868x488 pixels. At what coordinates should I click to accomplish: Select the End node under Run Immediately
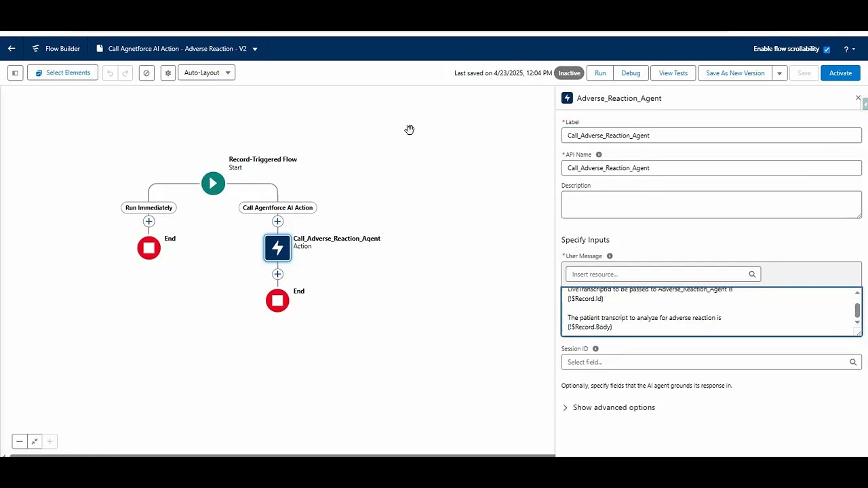[x=149, y=248]
